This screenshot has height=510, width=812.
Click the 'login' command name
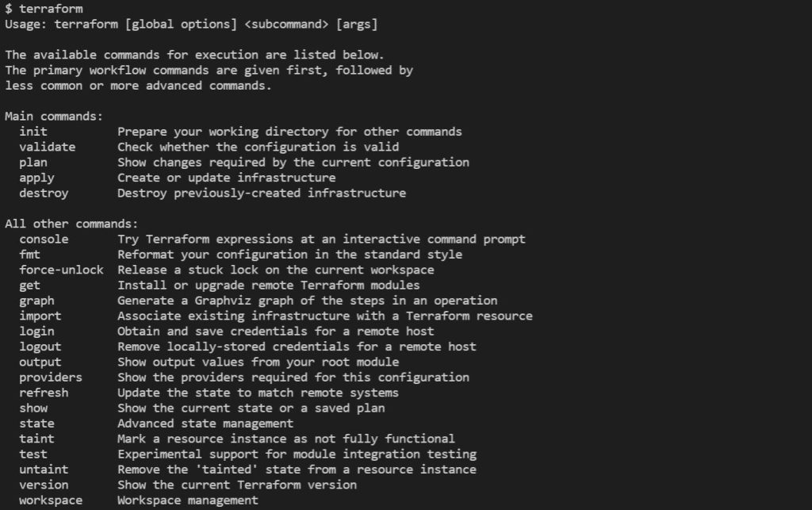coord(37,331)
